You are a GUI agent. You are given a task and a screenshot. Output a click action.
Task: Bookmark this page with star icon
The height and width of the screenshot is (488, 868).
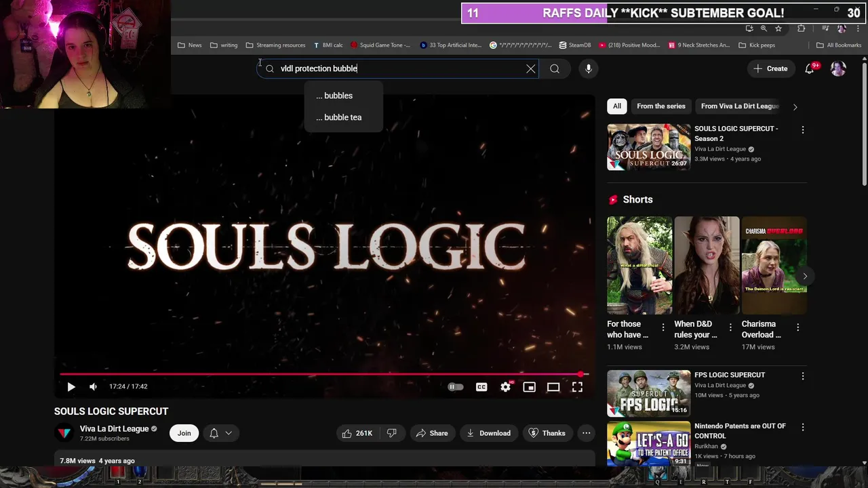[778, 28]
